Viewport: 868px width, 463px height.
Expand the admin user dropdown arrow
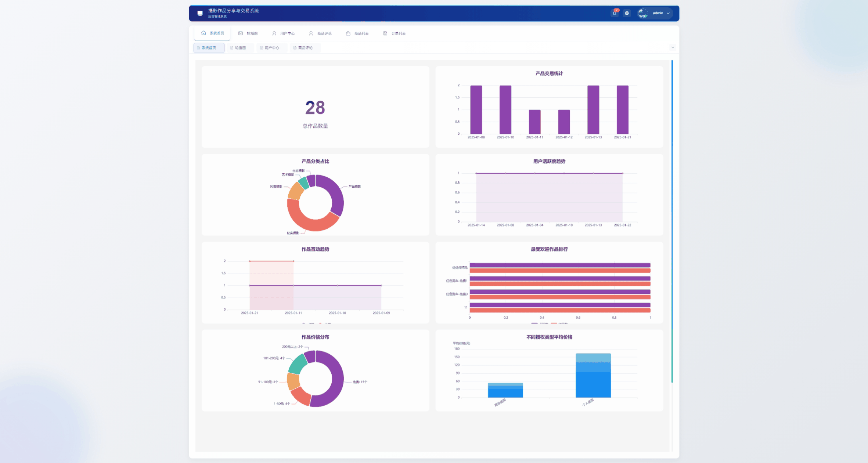coord(668,13)
